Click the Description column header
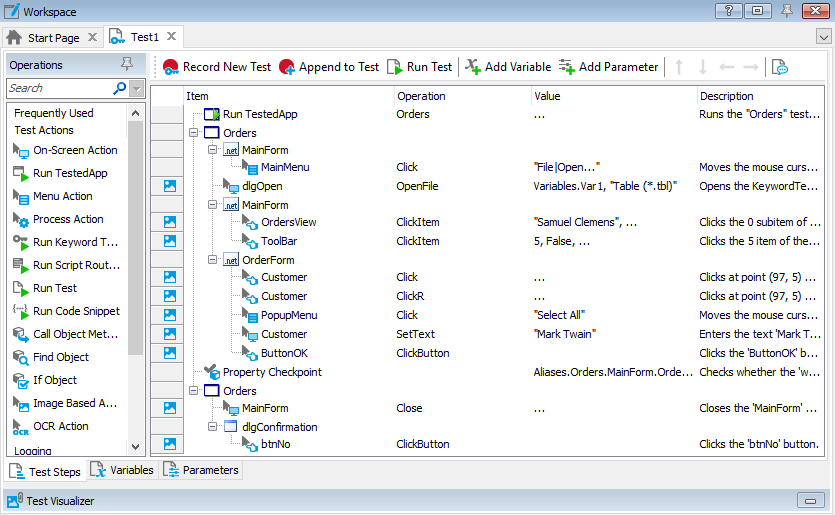This screenshot has height=515, width=835. click(x=760, y=96)
